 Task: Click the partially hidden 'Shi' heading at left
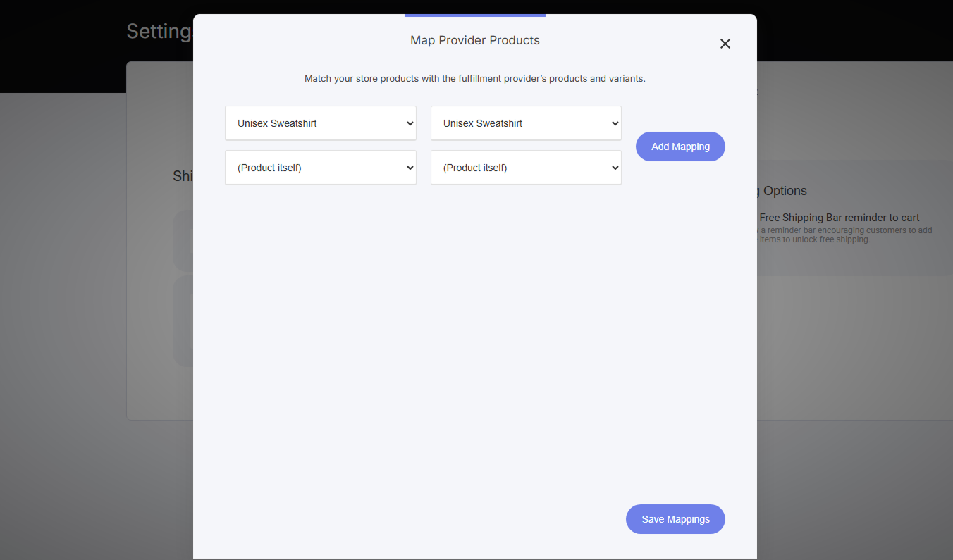tap(183, 176)
